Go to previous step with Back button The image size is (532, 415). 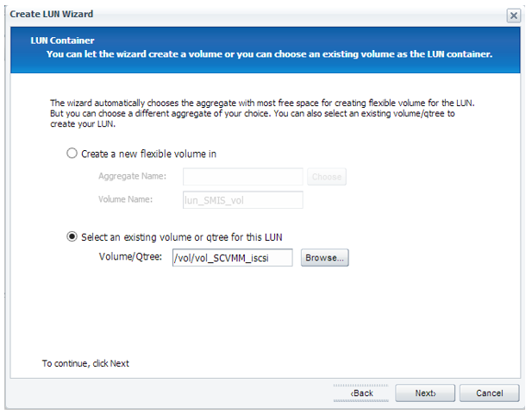(360, 393)
